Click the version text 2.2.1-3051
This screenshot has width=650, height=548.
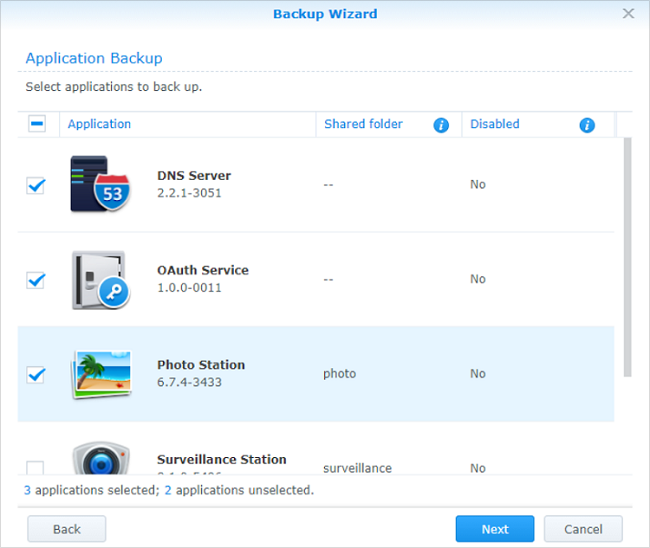click(189, 193)
